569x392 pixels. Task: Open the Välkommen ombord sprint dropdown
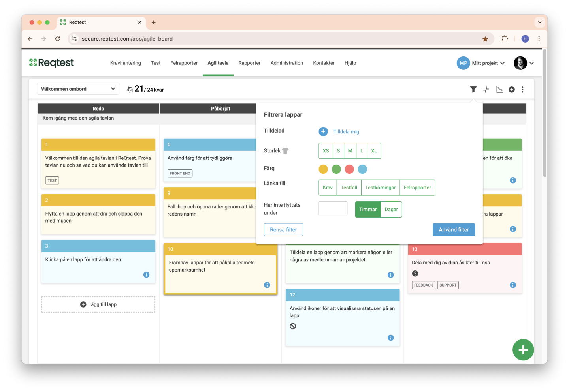[78, 89]
